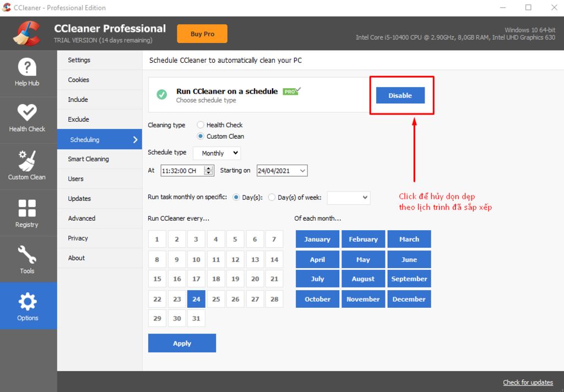564x392 pixels.
Task: Click the Apply button
Action: (x=182, y=343)
